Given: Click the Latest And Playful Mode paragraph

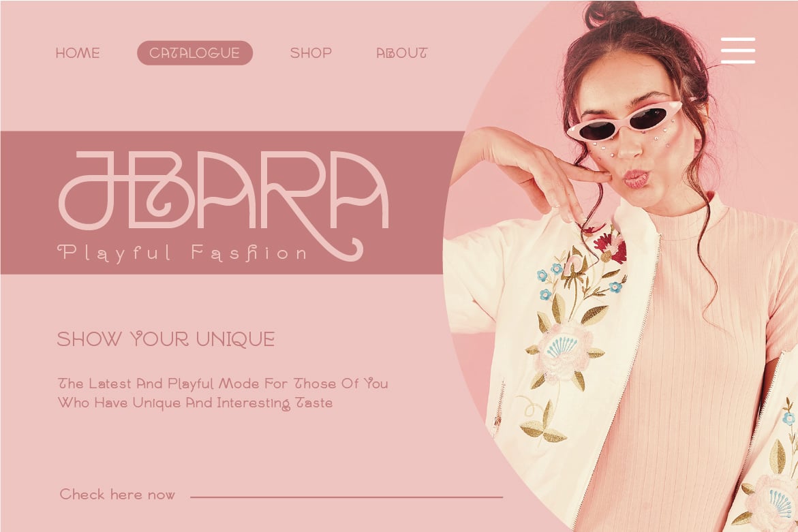Looking at the screenshot, I should coord(223,393).
